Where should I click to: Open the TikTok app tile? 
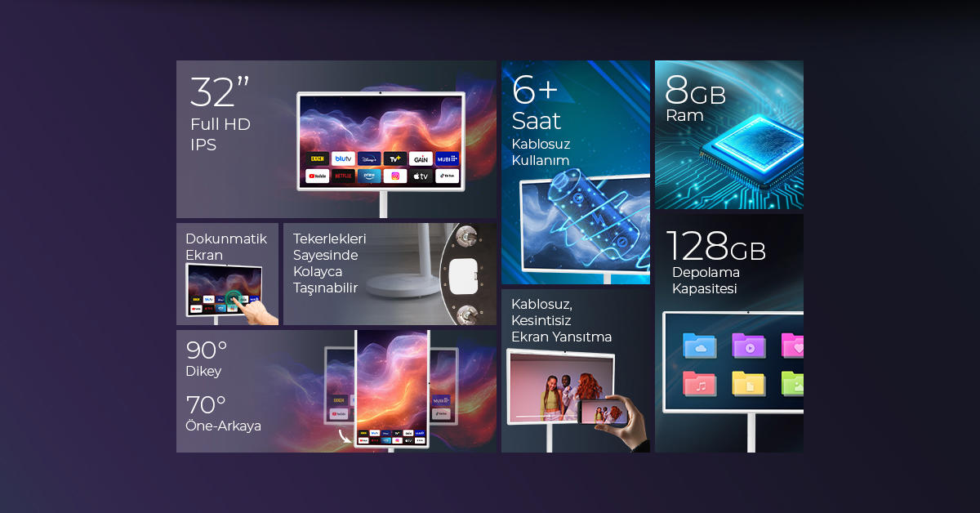coord(447,176)
